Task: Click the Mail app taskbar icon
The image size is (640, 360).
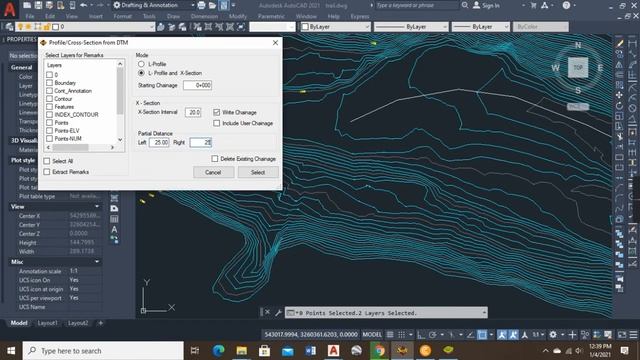Action: (x=288, y=351)
